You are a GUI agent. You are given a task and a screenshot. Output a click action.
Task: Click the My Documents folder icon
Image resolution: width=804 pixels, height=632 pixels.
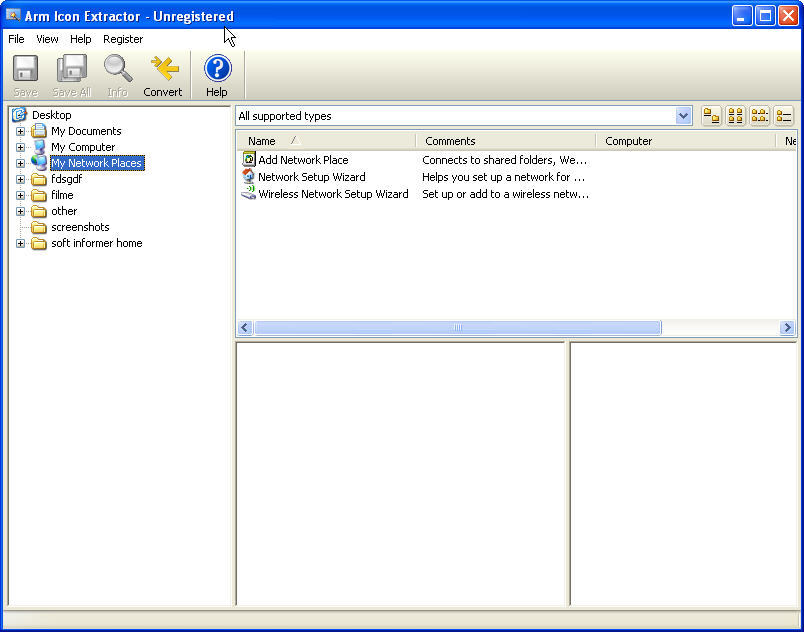tap(39, 131)
